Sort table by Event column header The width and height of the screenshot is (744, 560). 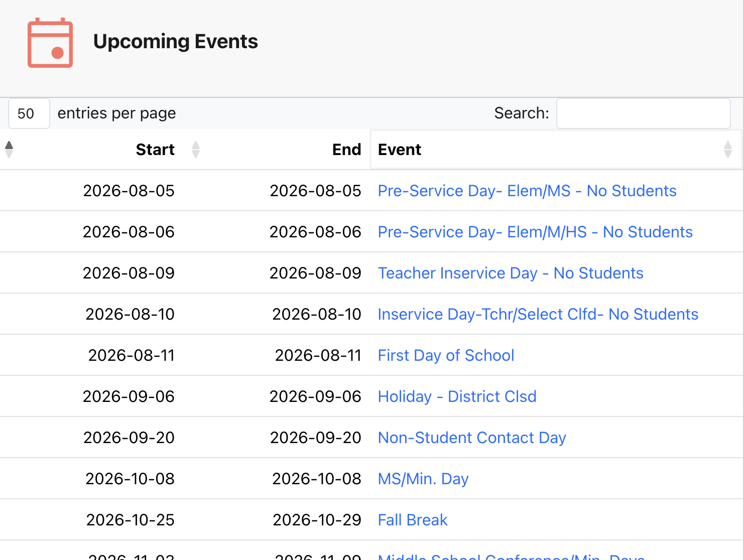point(399,150)
